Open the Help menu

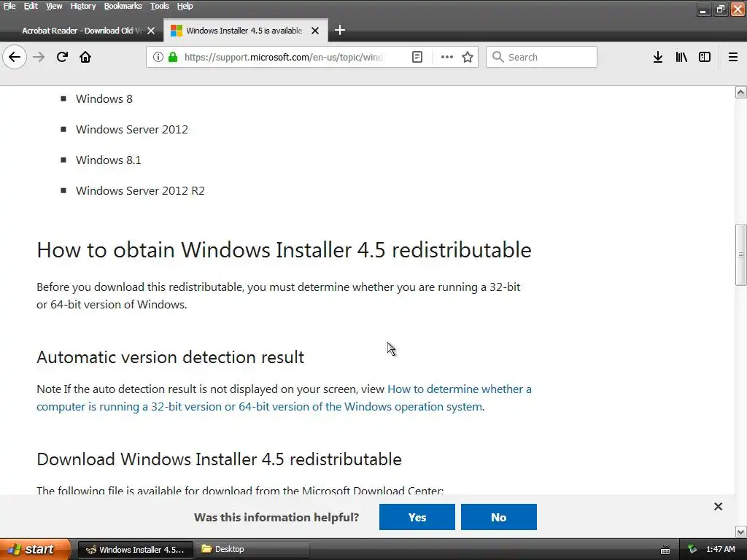pyautogui.click(x=185, y=6)
